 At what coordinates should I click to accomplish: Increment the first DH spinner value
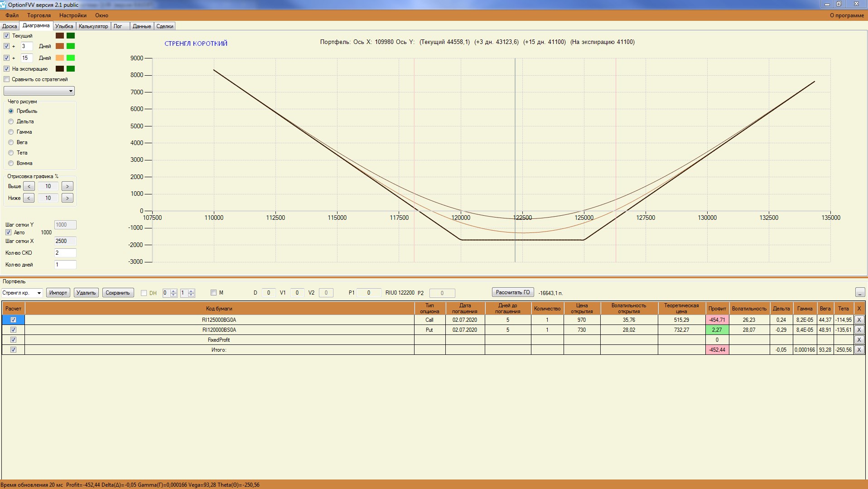(174, 291)
